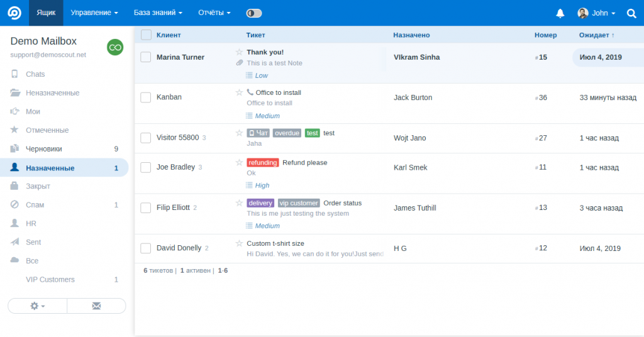Screen dimensions: 644x337
Task: Open the John user account dropdown
Action: click(596, 13)
